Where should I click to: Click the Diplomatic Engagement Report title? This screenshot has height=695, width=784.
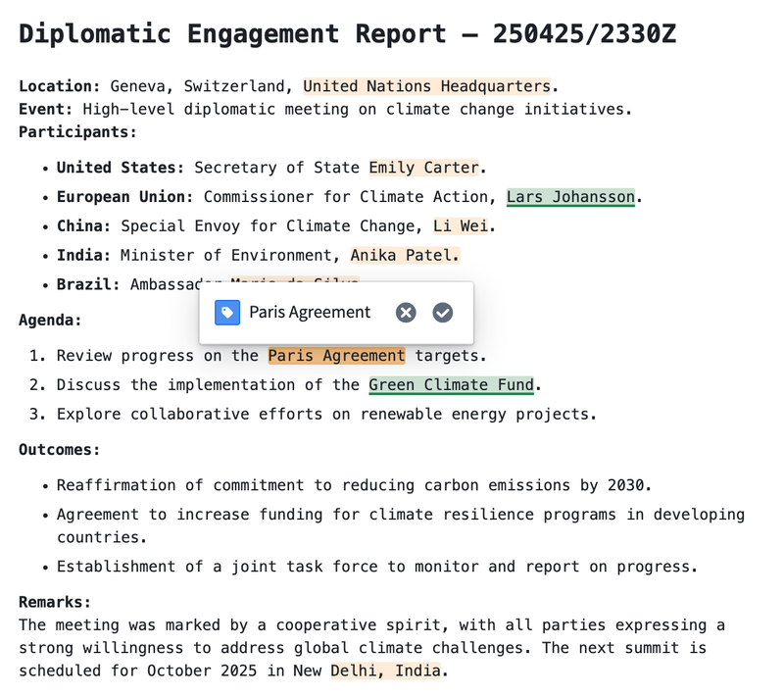point(347,33)
